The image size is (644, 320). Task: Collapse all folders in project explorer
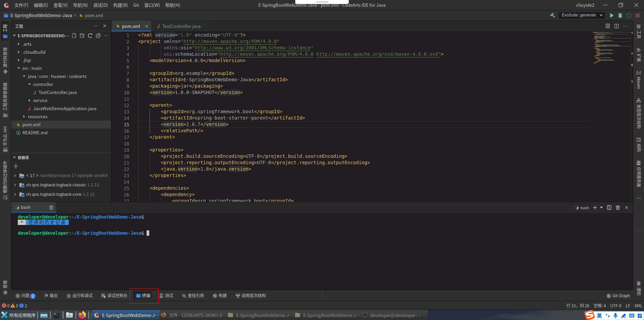pyautogui.click(x=98, y=36)
